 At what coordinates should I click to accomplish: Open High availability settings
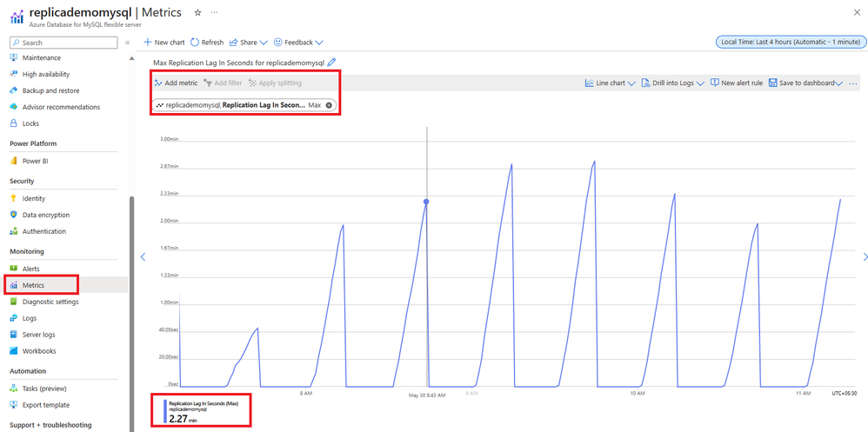tap(46, 74)
